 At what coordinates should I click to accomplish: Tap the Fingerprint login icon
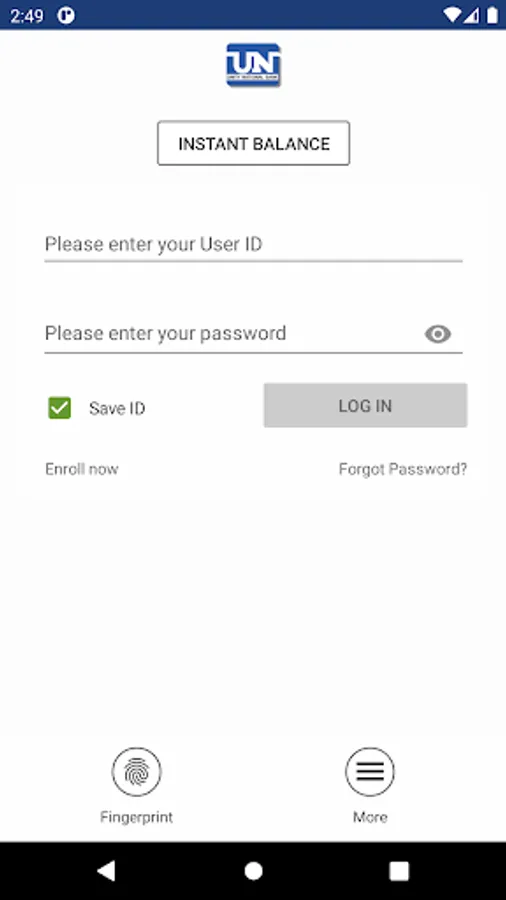(x=137, y=772)
